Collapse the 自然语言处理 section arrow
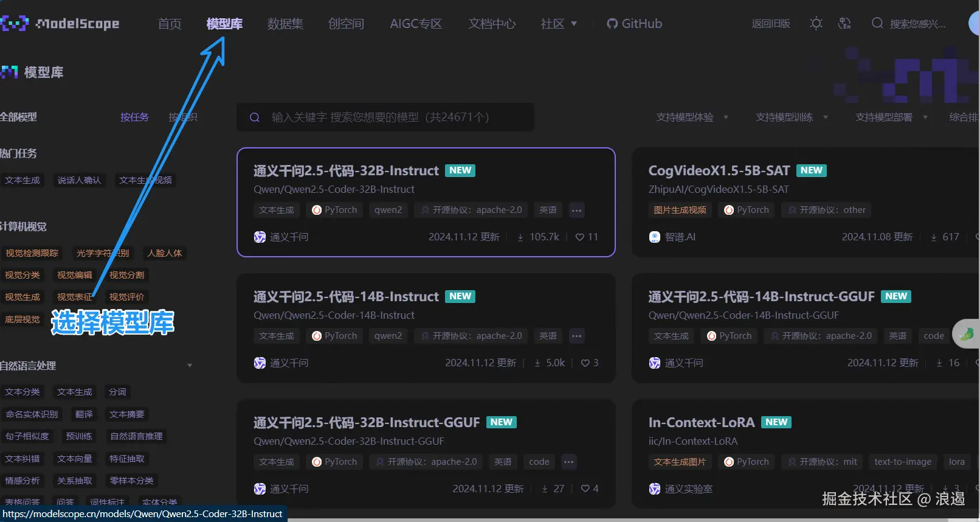 (190, 366)
